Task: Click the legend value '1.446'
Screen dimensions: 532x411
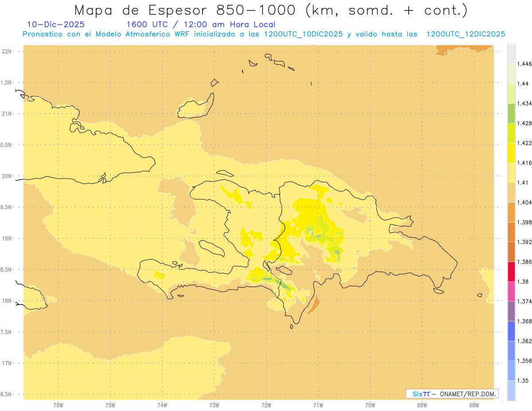Action: pyautogui.click(x=525, y=64)
